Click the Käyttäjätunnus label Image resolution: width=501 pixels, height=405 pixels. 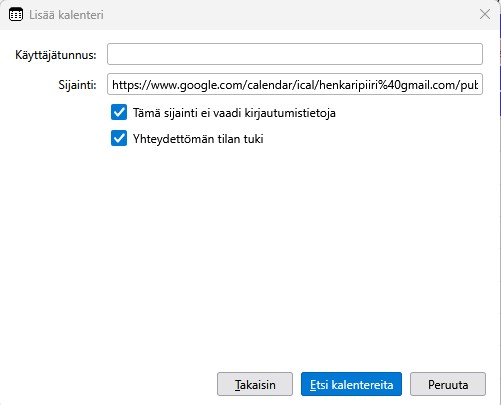(x=56, y=55)
